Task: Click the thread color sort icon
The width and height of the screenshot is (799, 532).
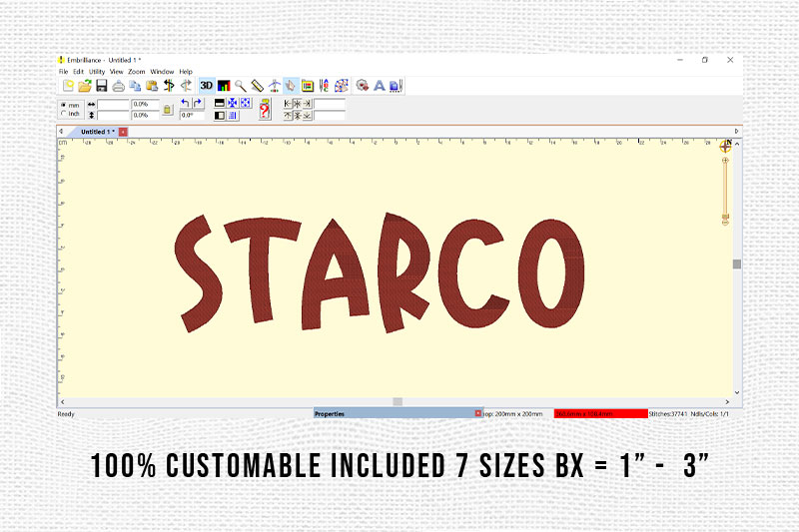Action: (x=324, y=86)
